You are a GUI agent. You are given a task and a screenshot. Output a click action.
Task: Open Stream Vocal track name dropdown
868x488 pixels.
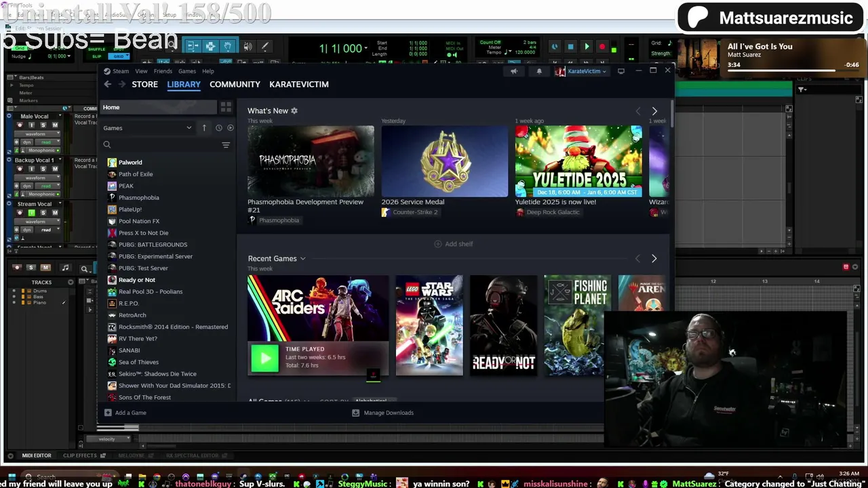tap(60, 204)
